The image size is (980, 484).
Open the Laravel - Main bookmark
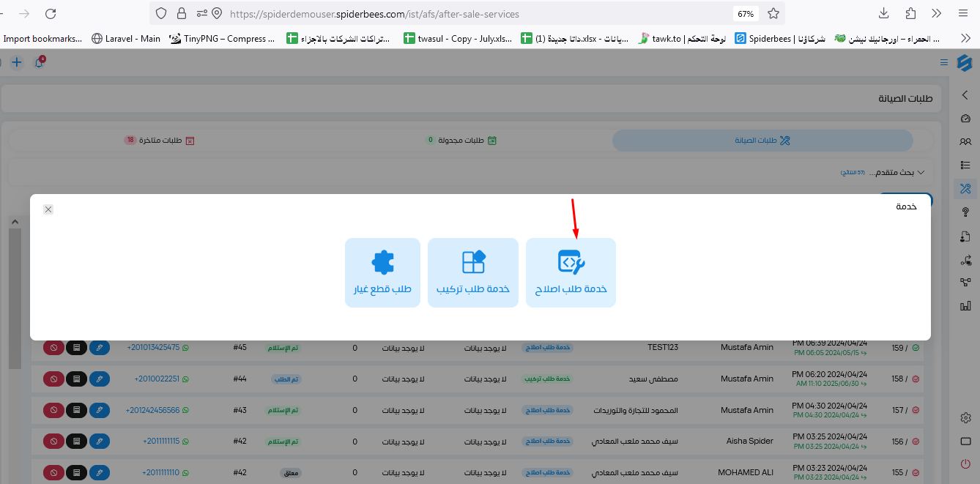point(126,39)
